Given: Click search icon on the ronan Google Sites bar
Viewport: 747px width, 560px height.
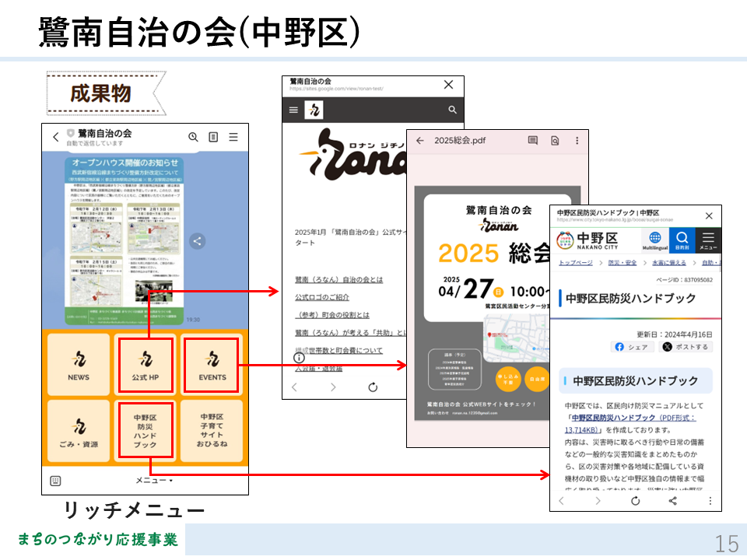Looking at the screenshot, I should click(452, 110).
